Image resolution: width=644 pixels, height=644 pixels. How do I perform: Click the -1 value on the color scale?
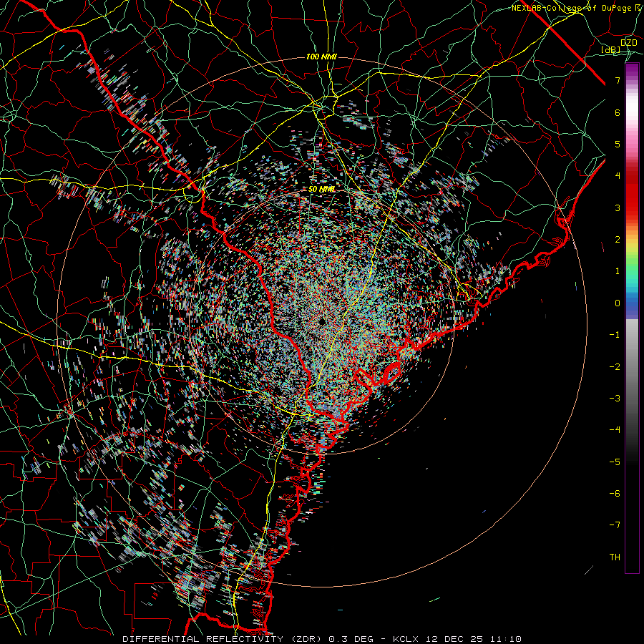(615, 335)
